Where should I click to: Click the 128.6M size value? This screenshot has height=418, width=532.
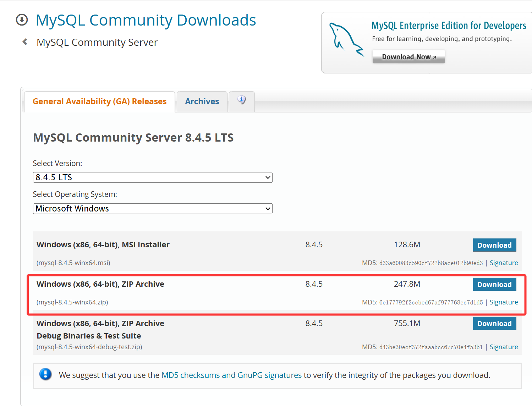407,245
